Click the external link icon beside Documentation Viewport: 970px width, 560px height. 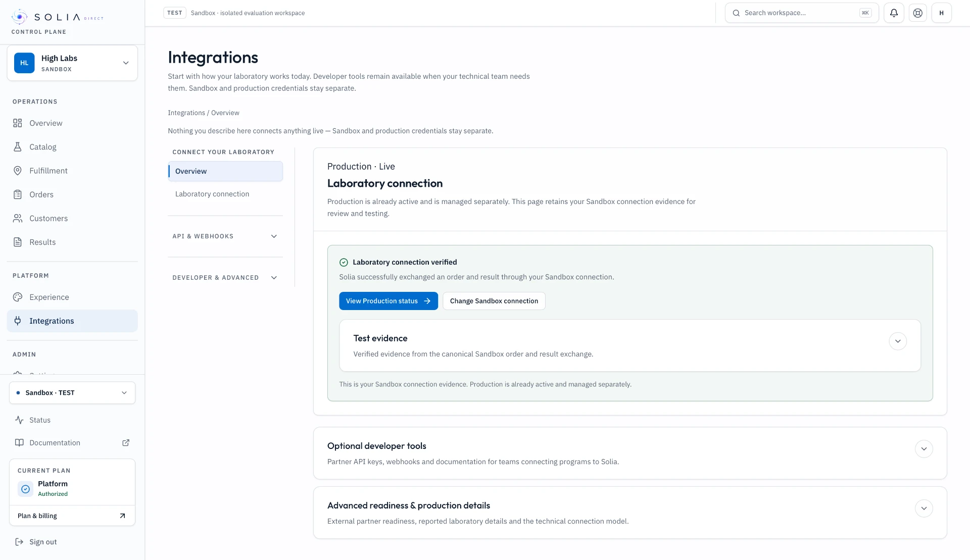(126, 443)
